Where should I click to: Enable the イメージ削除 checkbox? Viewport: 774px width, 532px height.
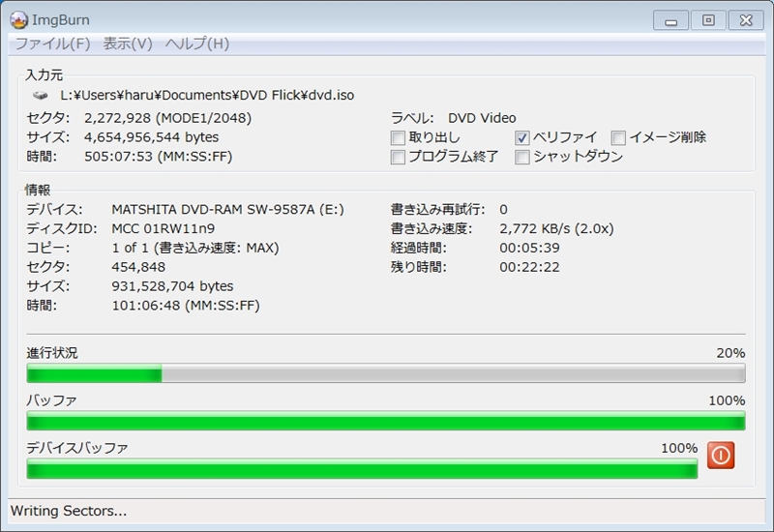pyautogui.click(x=618, y=137)
